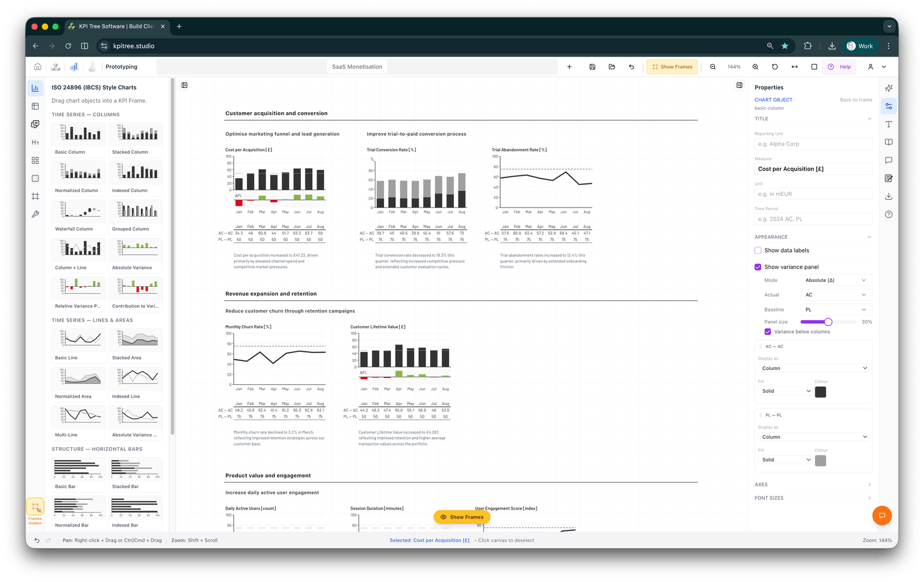Open the download icon in right rail

889,197
